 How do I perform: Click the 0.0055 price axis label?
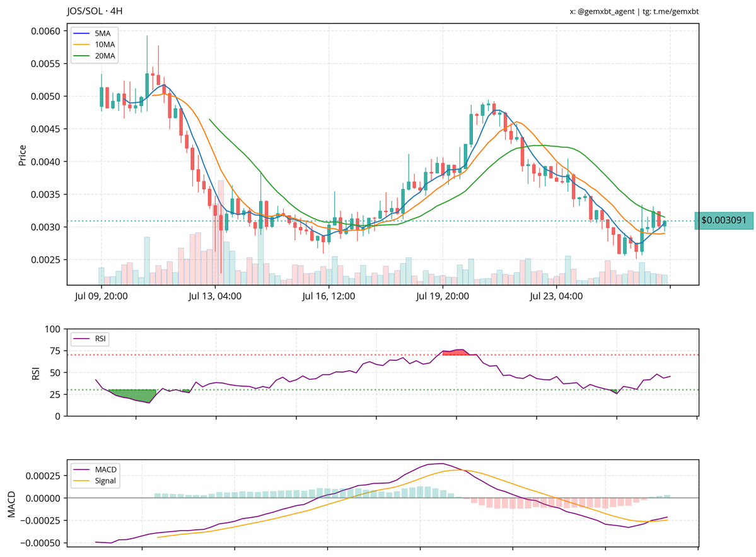pyautogui.click(x=46, y=64)
